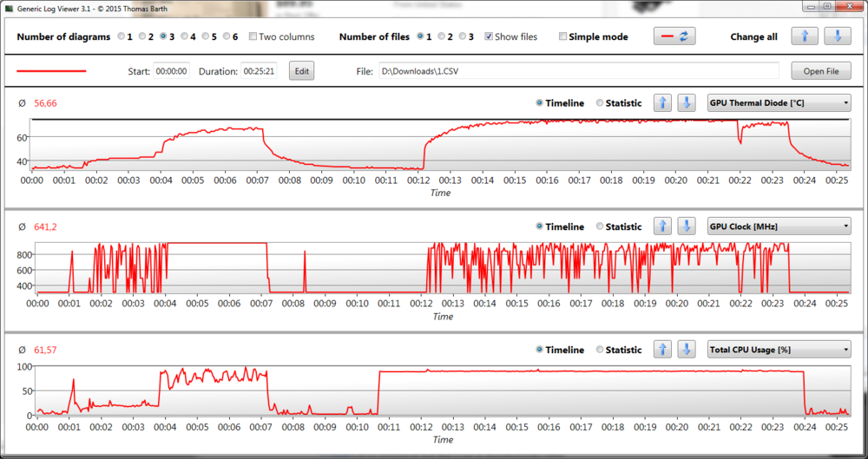Click the red line refresh color button
868x459 pixels.
pos(674,36)
